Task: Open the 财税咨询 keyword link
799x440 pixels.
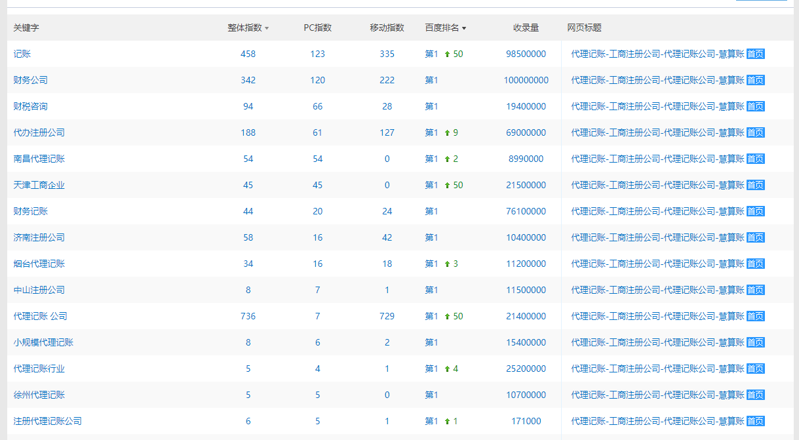Action: [31, 107]
